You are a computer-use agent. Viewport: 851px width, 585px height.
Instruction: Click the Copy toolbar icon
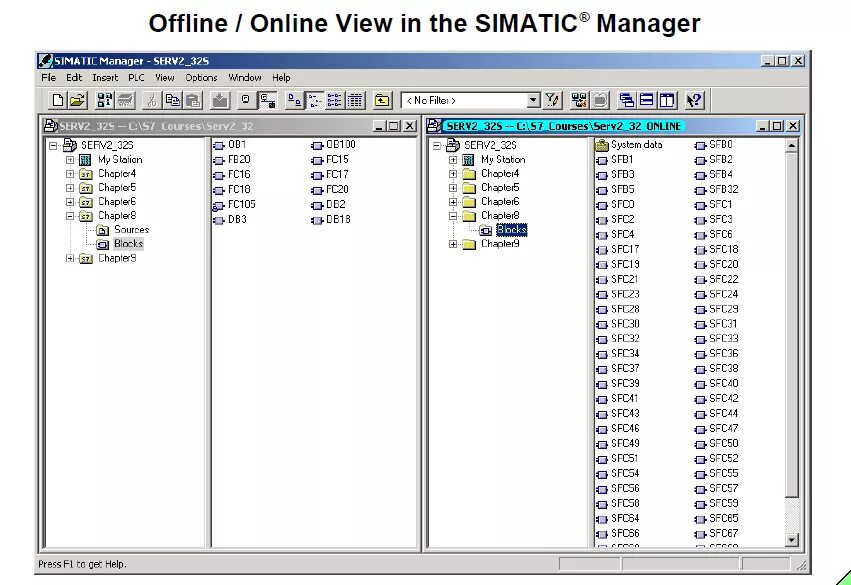[173, 100]
